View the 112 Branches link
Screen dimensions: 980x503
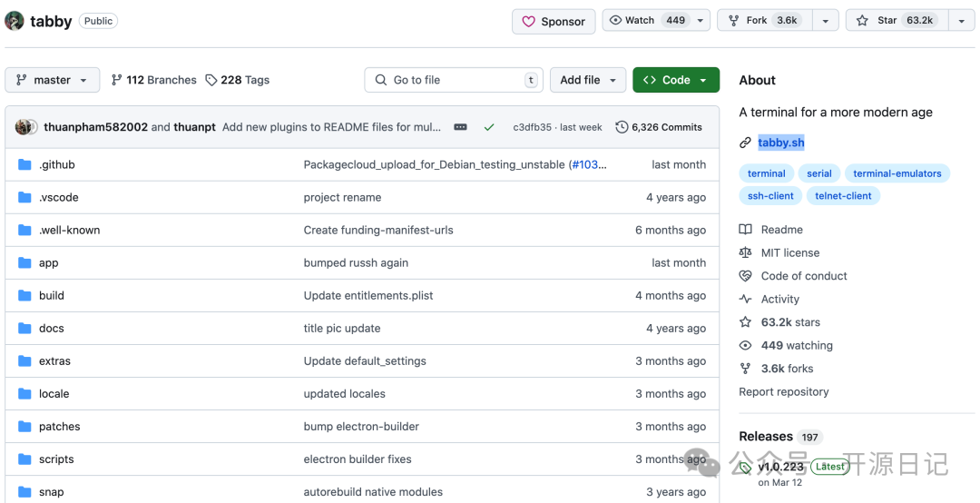click(x=153, y=80)
